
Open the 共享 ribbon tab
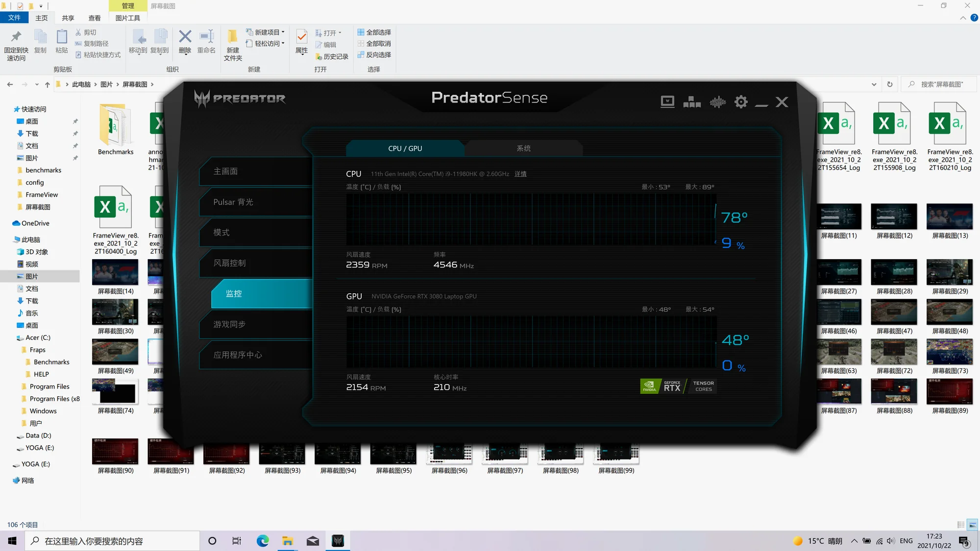(x=68, y=18)
